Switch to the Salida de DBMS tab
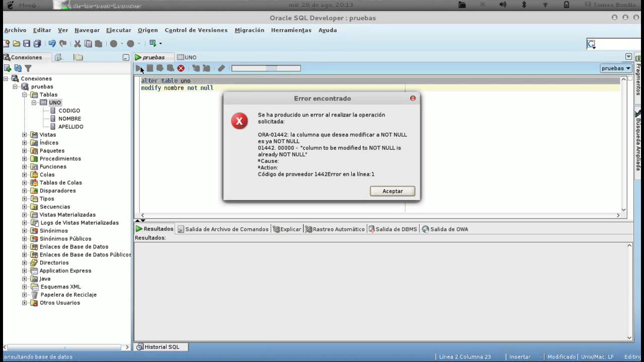The image size is (644, 362). pos(392,229)
